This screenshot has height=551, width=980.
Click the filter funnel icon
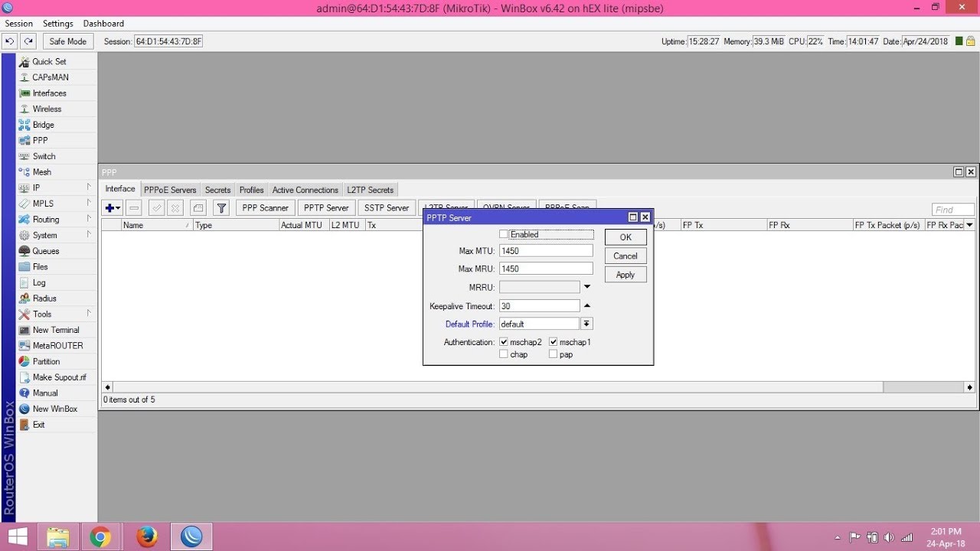tap(221, 207)
